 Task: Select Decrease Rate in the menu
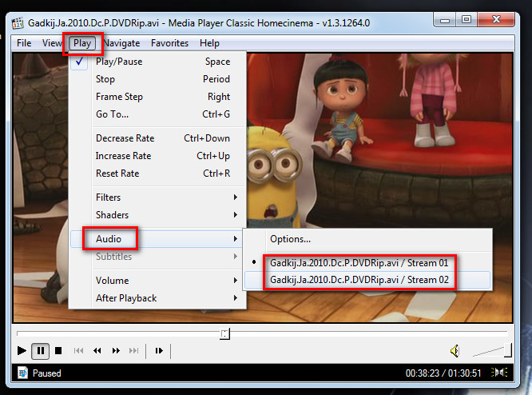[158, 138]
